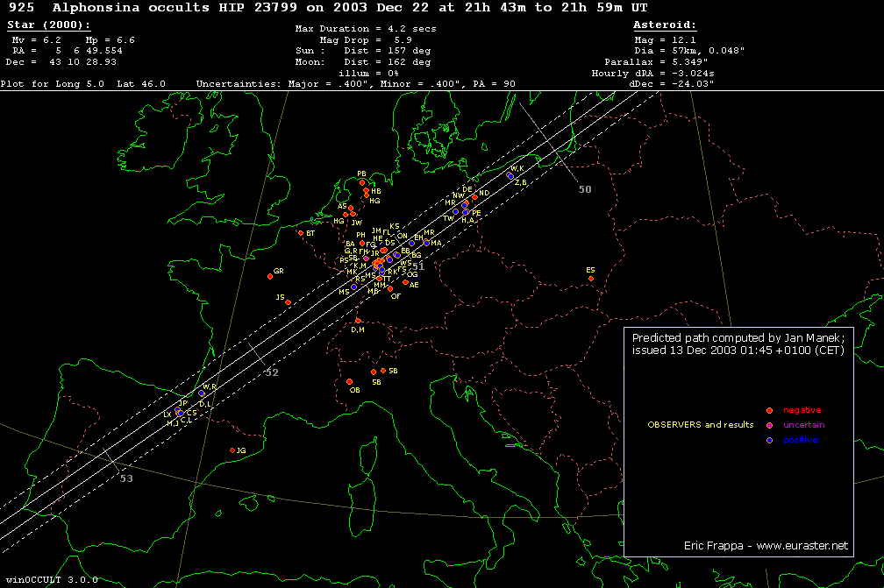884x588 pixels.
Task: Select the ES observer marker
Action: point(591,279)
